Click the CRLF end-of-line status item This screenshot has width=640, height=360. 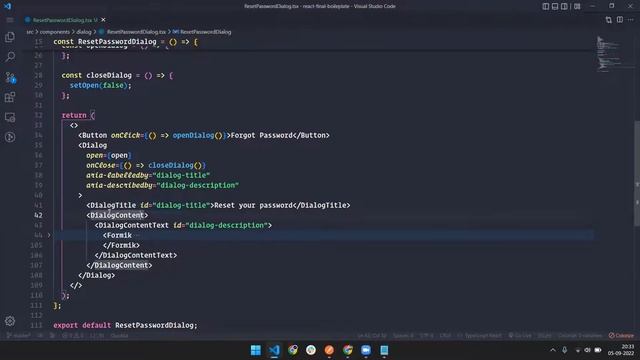coord(445,336)
